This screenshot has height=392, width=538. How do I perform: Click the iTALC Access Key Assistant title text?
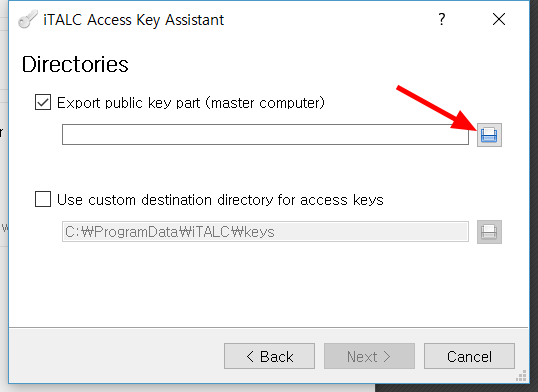pyautogui.click(x=133, y=20)
